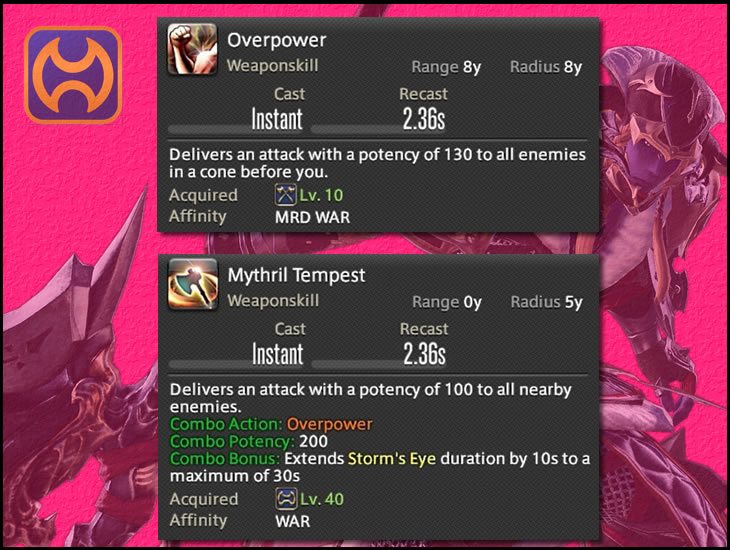Click the WAR affinity in Mythril Tempest
This screenshot has height=550, width=730.
pyautogui.click(x=292, y=521)
